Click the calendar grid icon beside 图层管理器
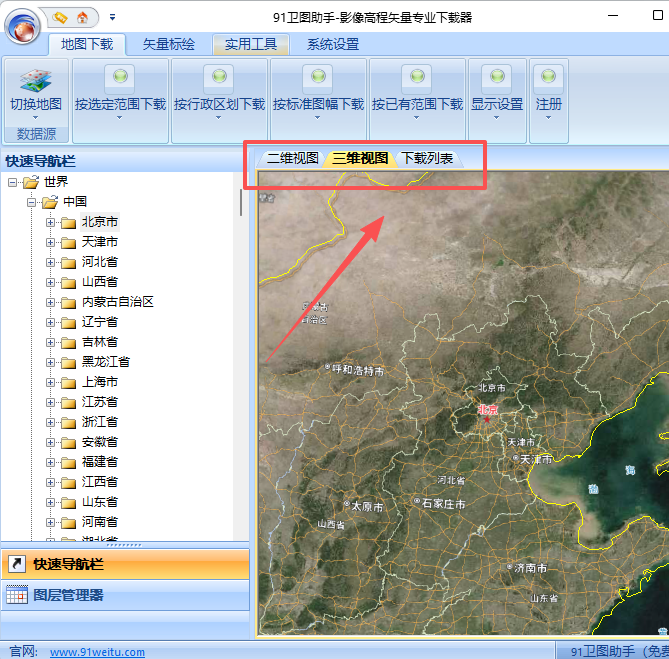The image size is (669, 659). click(x=17, y=595)
